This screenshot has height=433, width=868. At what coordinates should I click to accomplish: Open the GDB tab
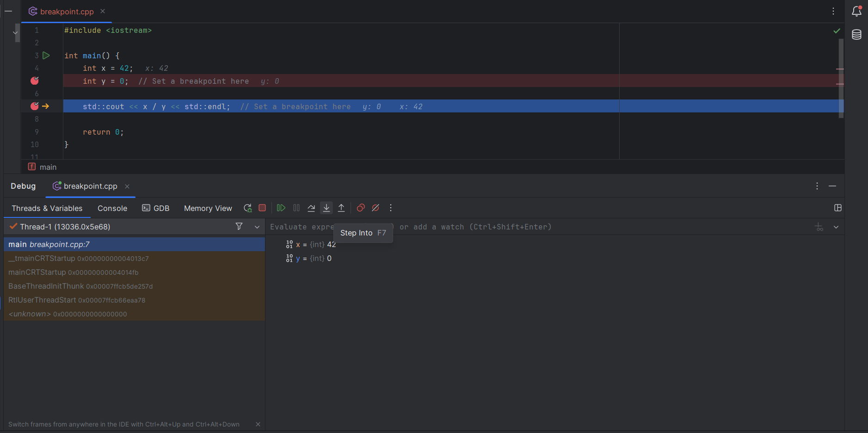tap(156, 208)
